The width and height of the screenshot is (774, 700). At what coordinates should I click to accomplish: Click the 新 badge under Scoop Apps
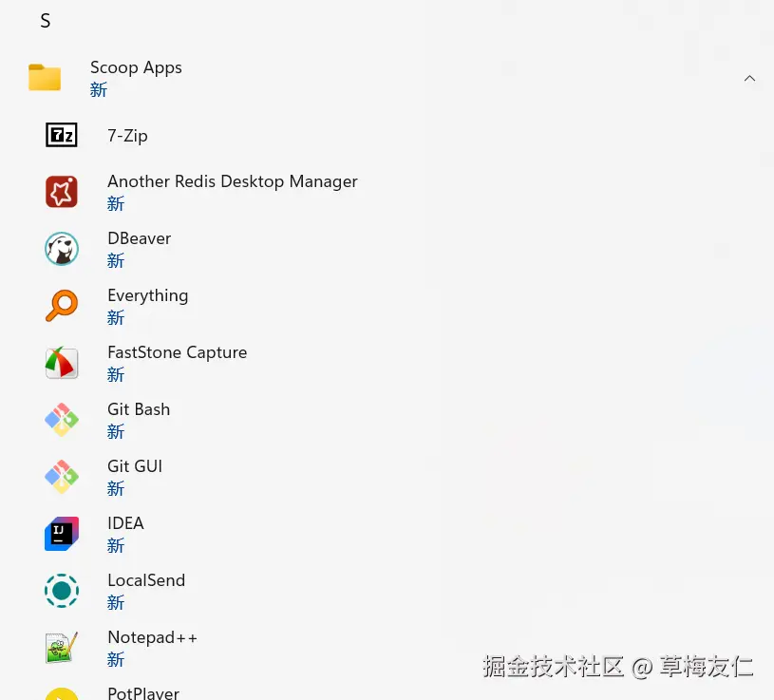[x=98, y=90]
